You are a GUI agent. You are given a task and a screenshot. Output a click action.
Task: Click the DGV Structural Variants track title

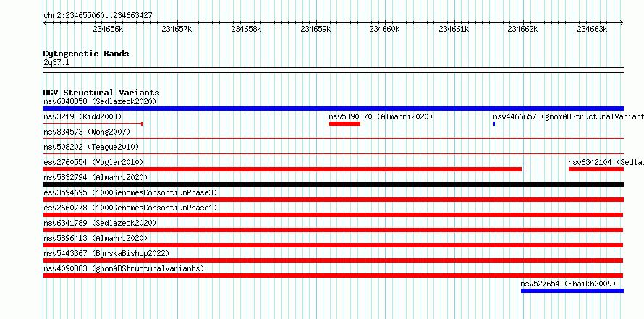(x=101, y=93)
